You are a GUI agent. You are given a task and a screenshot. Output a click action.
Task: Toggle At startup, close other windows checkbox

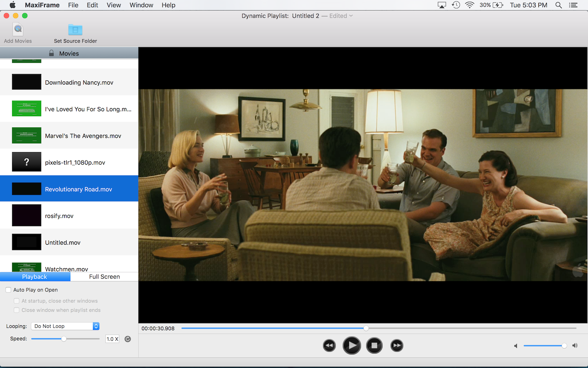(17, 301)
